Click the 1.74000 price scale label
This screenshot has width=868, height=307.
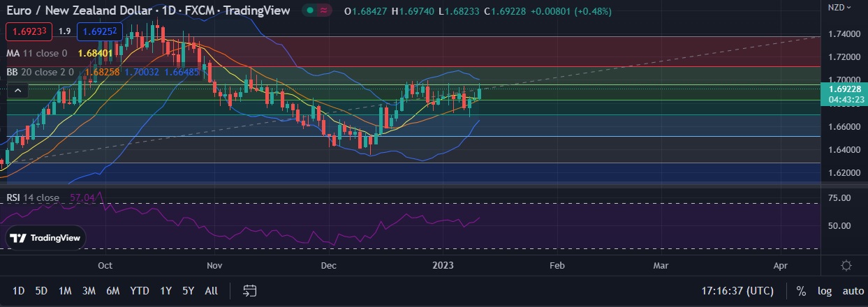[x=843, y=34]
